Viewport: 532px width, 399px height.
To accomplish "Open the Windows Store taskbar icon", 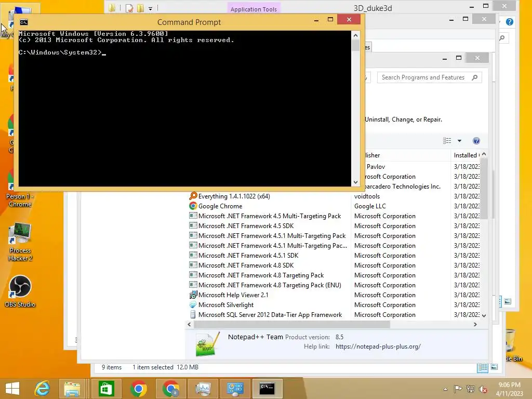I will click(x=106, y=389).
